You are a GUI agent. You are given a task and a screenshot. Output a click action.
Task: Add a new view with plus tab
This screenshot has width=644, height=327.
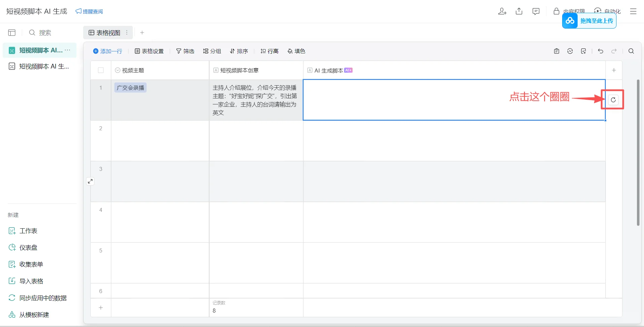point(142,33)
